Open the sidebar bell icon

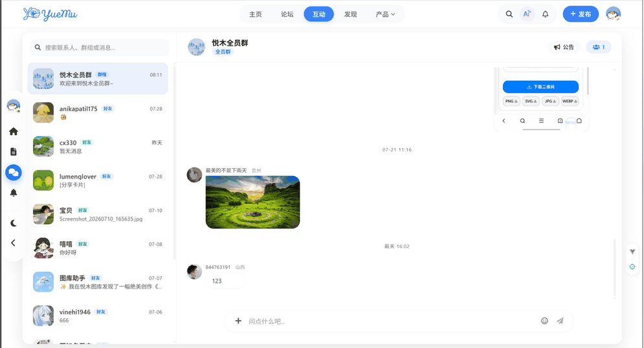(x=14, y=193)
